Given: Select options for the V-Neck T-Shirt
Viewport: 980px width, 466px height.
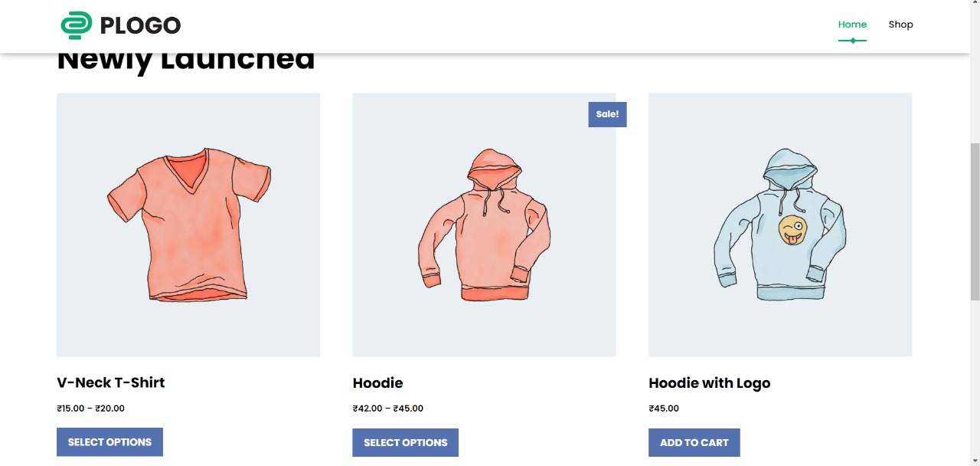Looking at the screenshot, I should (x=109, y=442).
